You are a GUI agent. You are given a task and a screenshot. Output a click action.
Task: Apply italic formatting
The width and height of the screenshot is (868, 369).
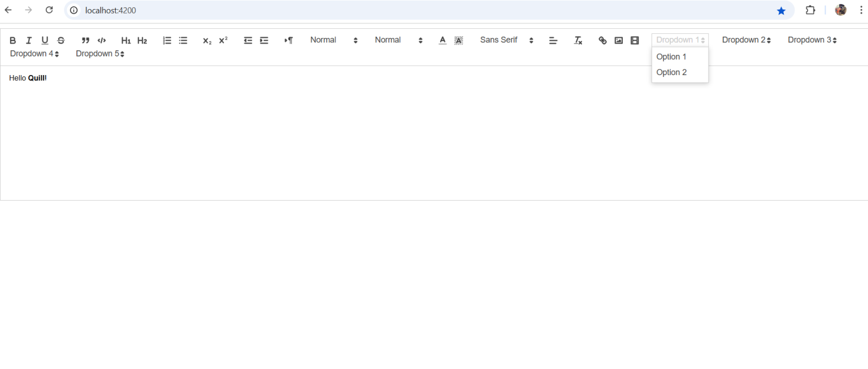tap(28, 40)
